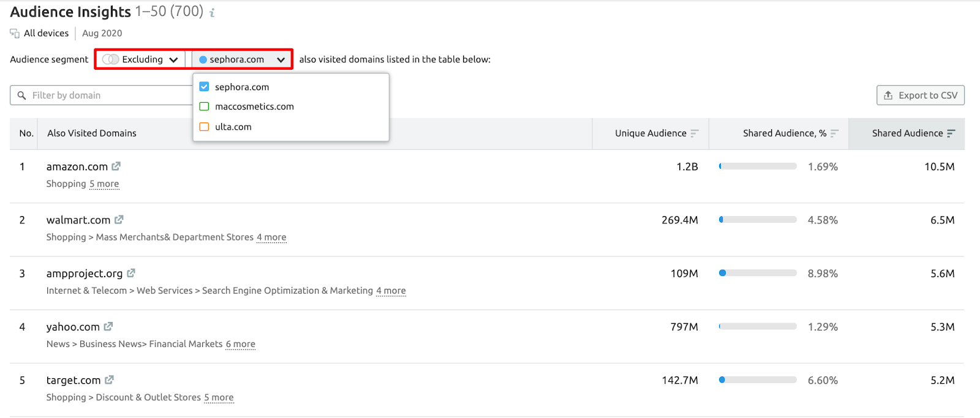Screen dimensions: 980x418
Task: Open ampproject.org external link icon
Action: pos(131,273)
